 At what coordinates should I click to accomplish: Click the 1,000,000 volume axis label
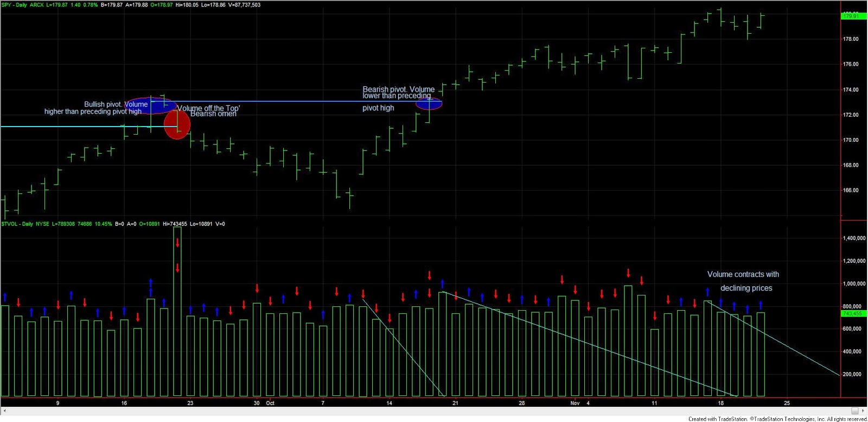(x=854, y=284)
